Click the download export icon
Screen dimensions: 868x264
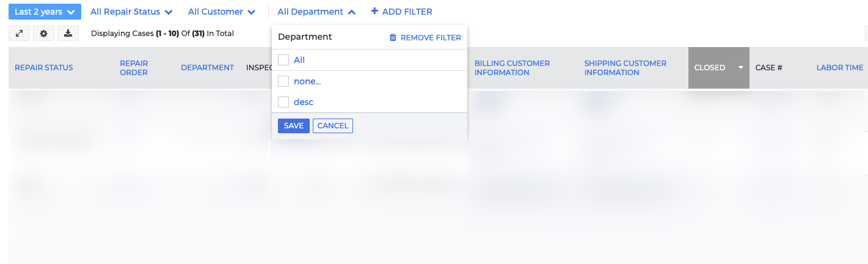coord(68,34)
